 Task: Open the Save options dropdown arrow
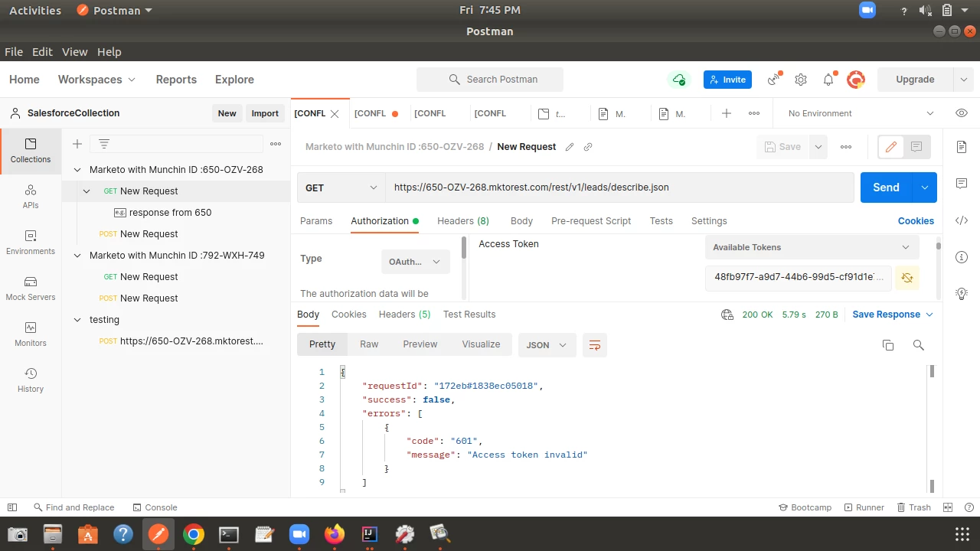tap(818, 147)
